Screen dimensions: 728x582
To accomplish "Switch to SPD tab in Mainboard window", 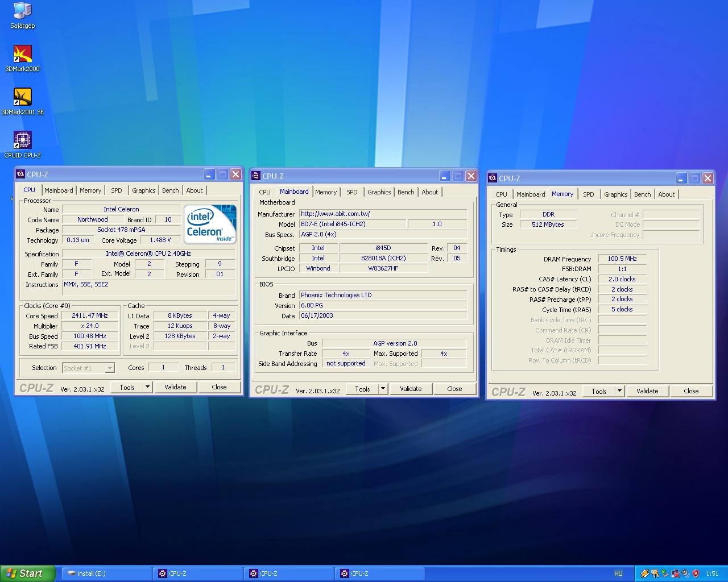I will tap(352, 192).
